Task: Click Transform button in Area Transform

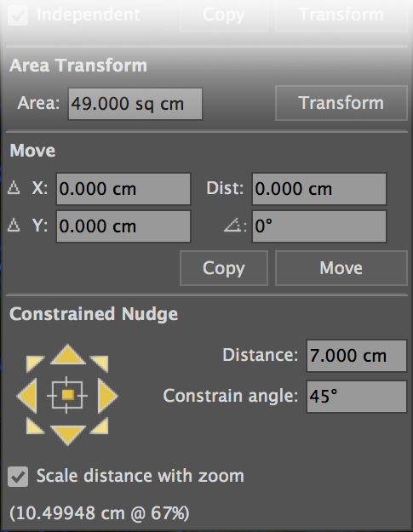Action: click(x=341, y=103)
